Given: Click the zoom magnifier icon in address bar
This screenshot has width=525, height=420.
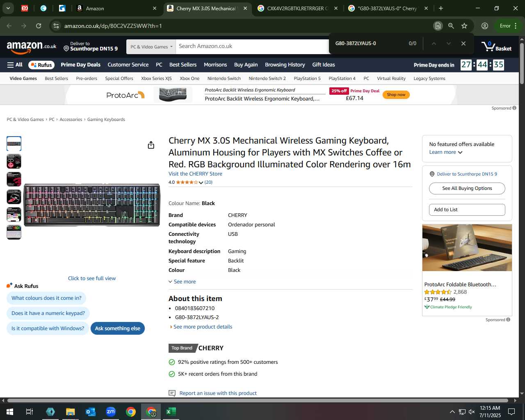Looking at the screenshot, I should [x=451, y=26].
